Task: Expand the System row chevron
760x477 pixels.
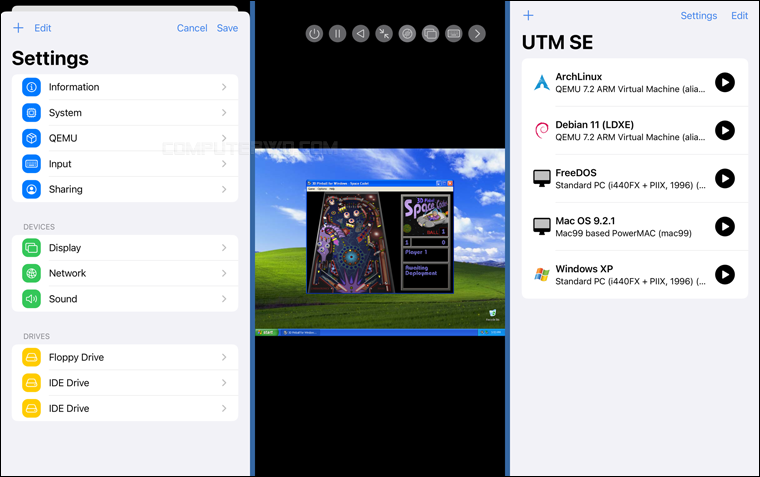Action: point(224,112)
